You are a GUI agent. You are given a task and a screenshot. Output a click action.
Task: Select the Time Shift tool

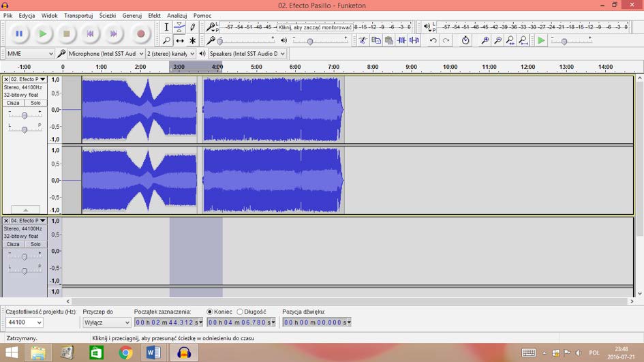point(179,40)
